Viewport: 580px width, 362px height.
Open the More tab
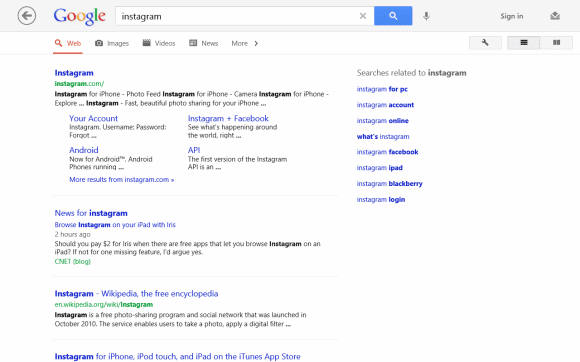(239, 44)
